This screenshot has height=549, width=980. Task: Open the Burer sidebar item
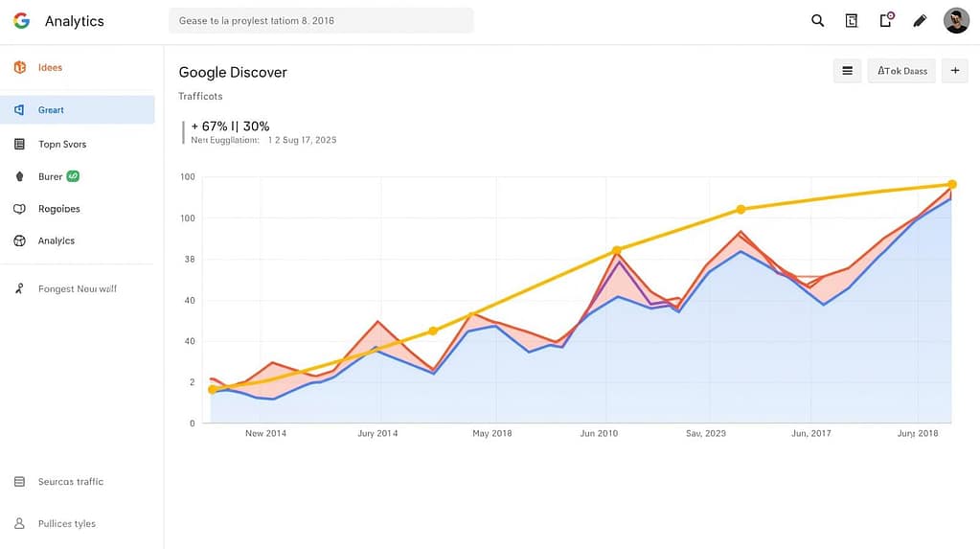[50, 177]
